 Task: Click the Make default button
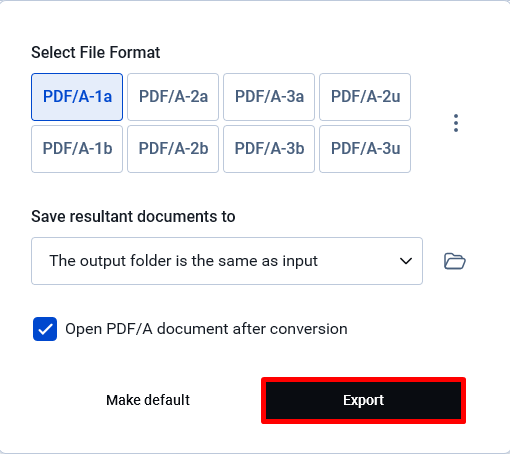click(148, 400)
